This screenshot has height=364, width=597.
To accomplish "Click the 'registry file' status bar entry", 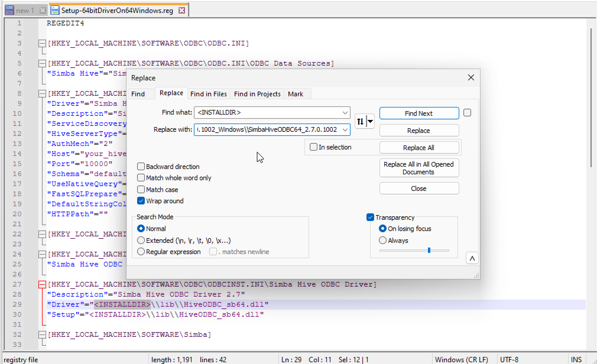I will tap(21, 360).
